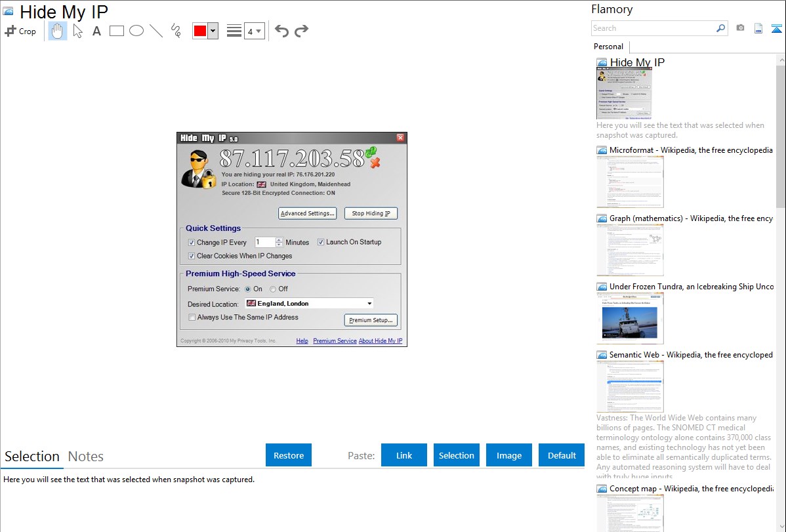
Task: Click Stop Hiding IP button
Action: click(371, 213)
